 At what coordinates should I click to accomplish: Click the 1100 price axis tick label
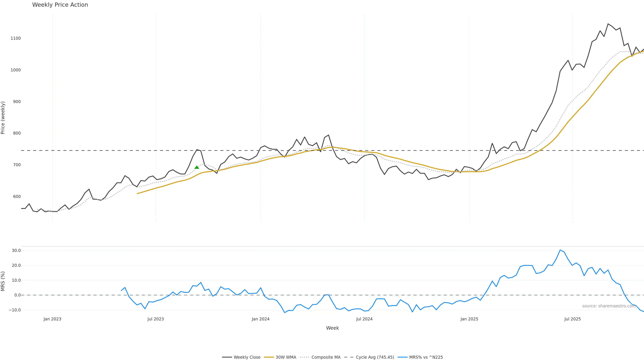pos(15,38)
